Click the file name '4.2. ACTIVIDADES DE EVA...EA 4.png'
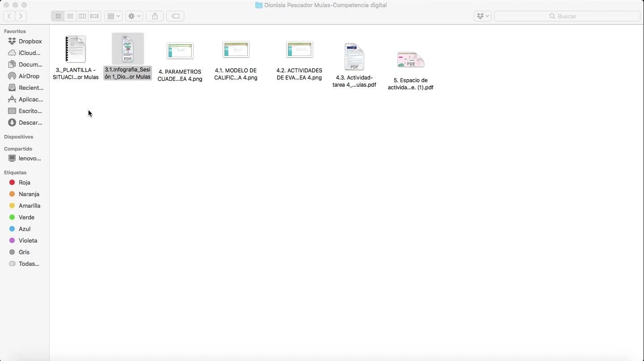 click(299, 74)
